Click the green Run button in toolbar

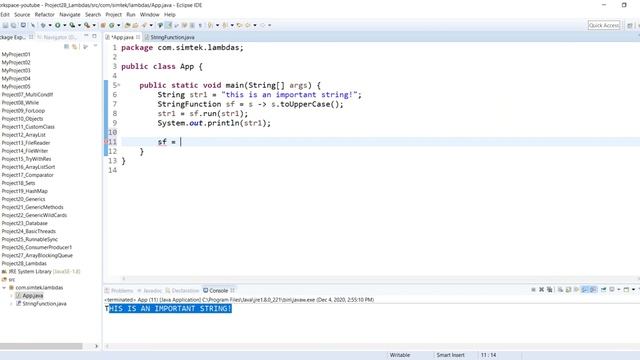pos(58,25)
